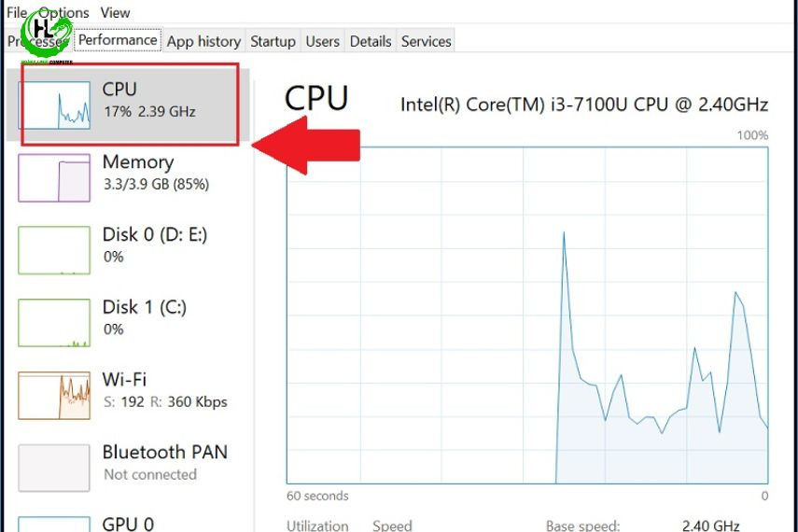Open the View menu
This screenshot has height=532, width=798.
[x=115, y=13]
